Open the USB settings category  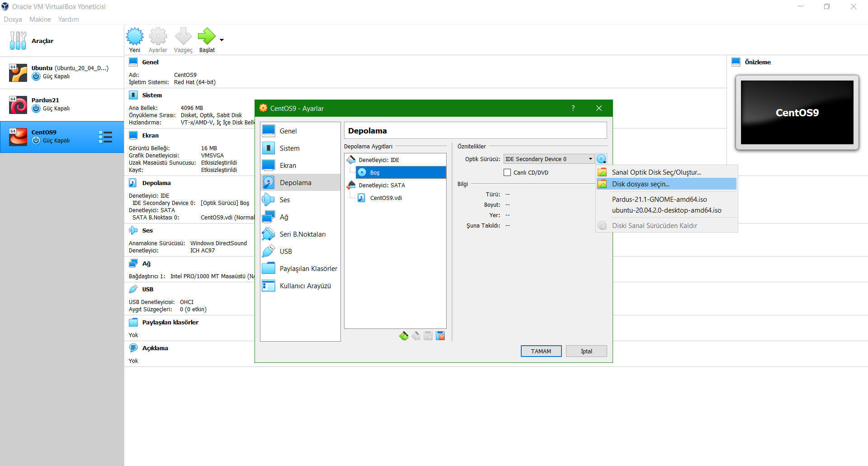click(x=300, y=251)
